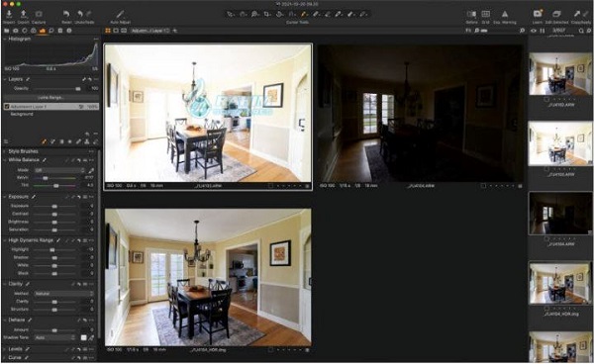Screen dimensions: 594x364
Task: Select the crop cursor tool
Action: 267,15
